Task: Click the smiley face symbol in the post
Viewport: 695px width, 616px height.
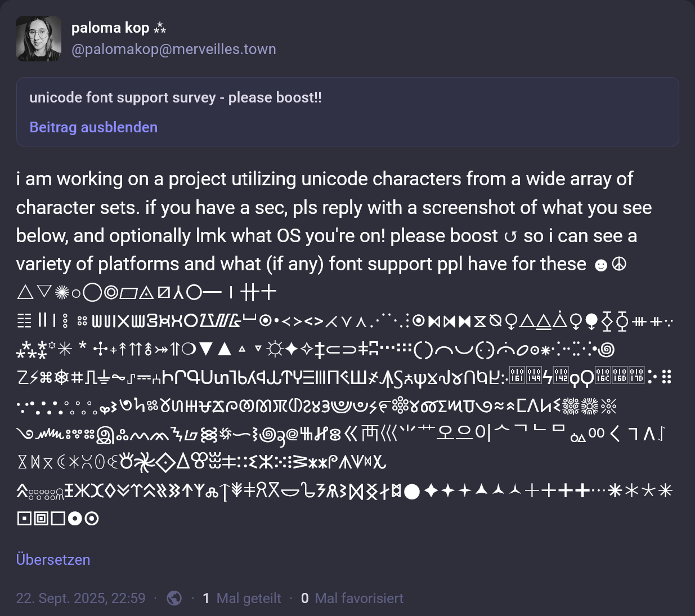Action: point(601,265)
